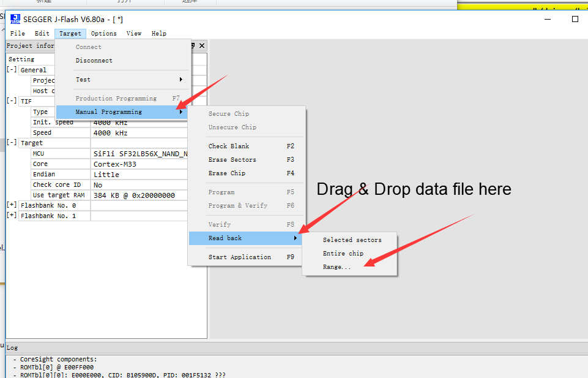Open the Options menu
The image size is (588, 378).
(x=103, y=34)
